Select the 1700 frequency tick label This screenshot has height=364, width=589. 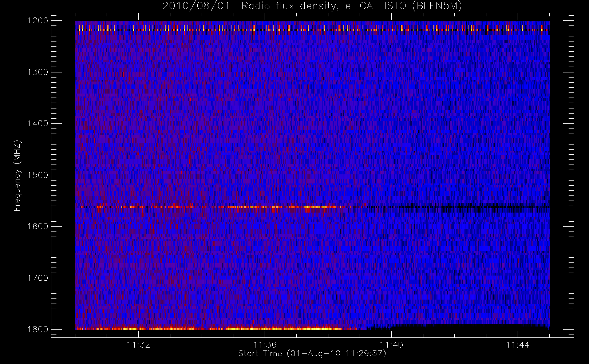coord(38,278)
